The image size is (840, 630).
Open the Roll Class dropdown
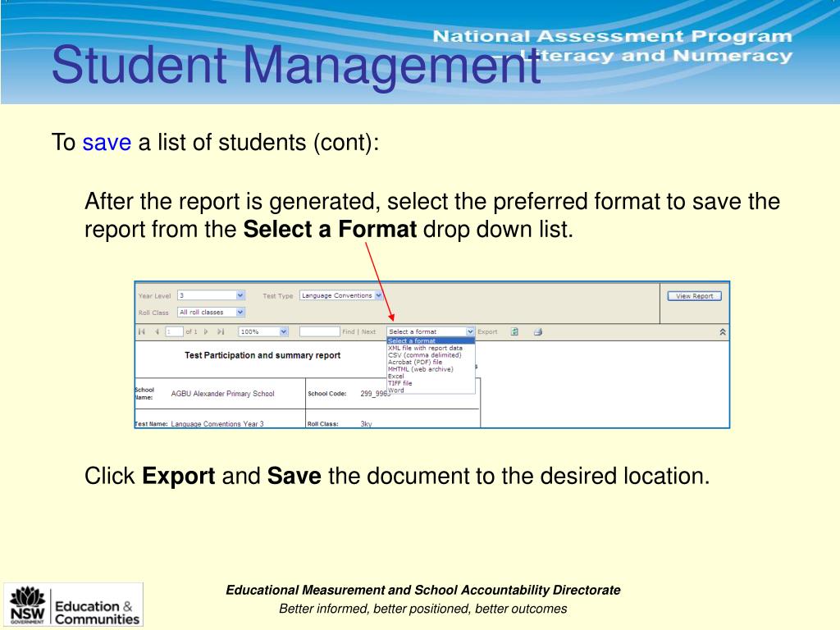coord(211,312)
